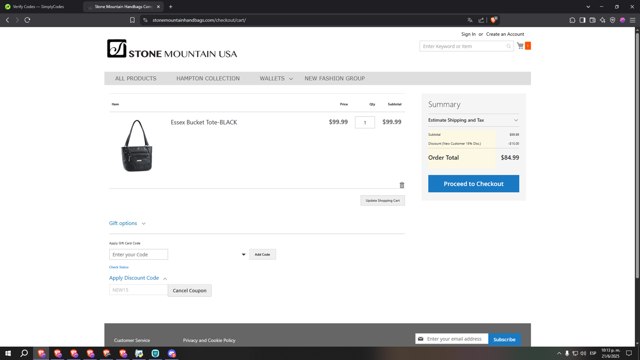
Task: Open the browser hamburger menu
Action: [632, 20]
